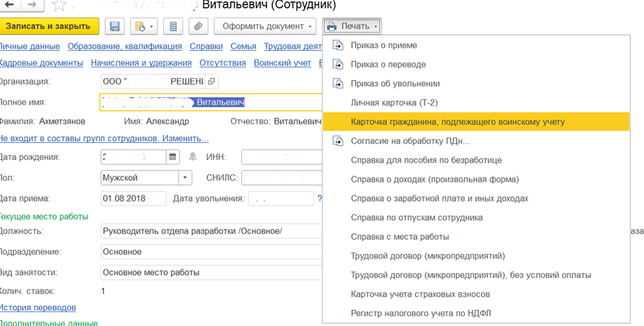Open the История переводов link

38,307
